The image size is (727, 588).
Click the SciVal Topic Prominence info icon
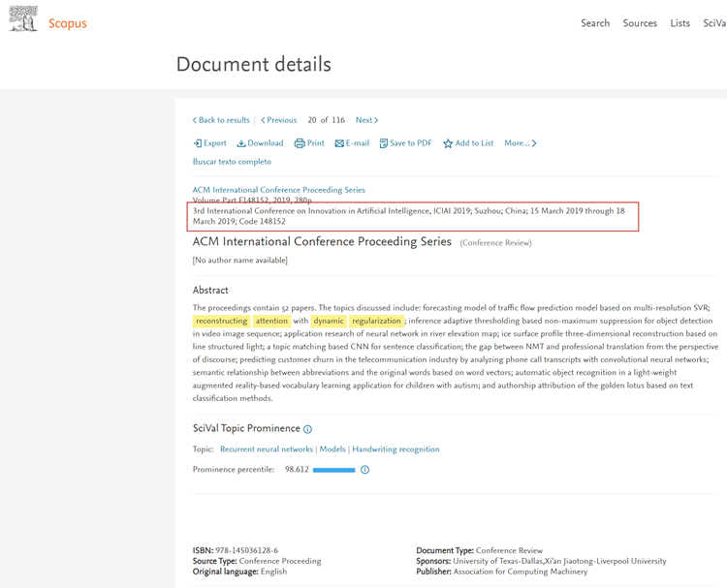click(x=308, y=429)
